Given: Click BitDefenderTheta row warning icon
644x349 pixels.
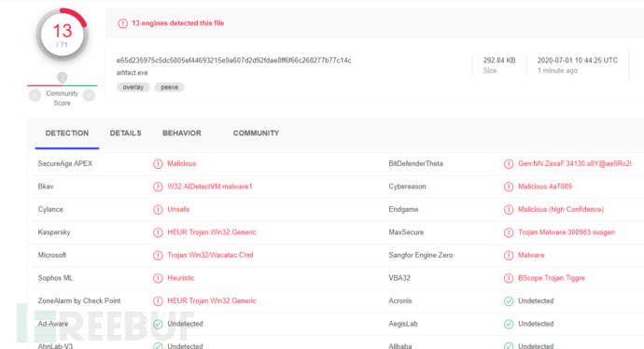Looking at the screenshot, I should pyautogui.click(x=509, y=164).
